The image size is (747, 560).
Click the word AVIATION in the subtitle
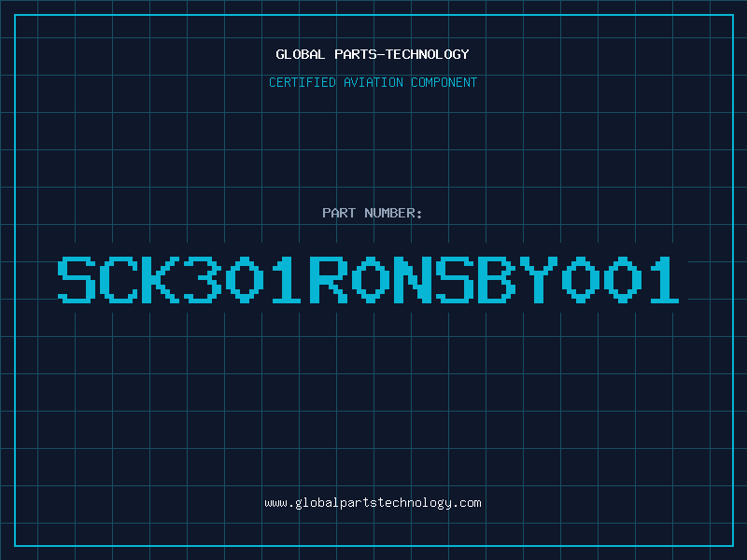coord(373,82)
